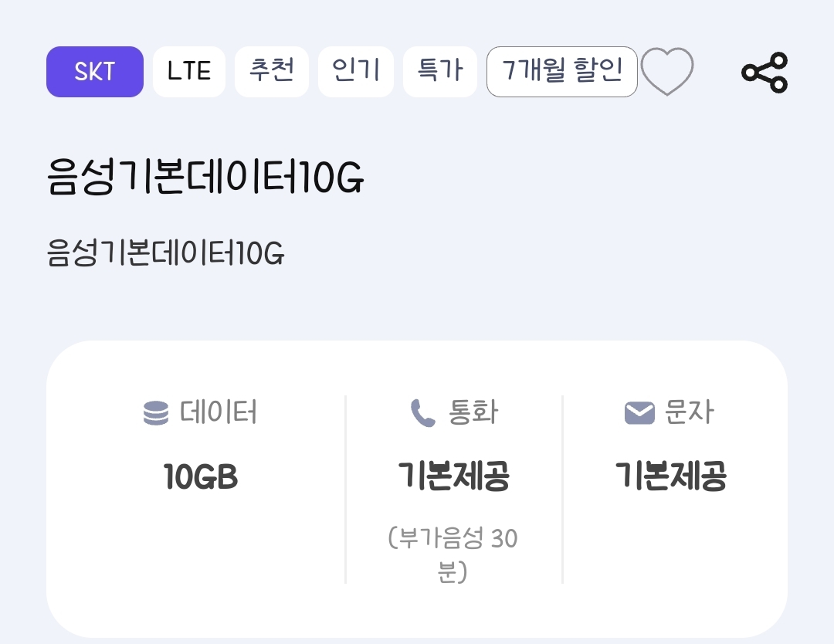Image resolution: width=834 pixels, height=644 pixels.
Task: Click 기본제공 under 통화
Action: (x=454, y=477)
